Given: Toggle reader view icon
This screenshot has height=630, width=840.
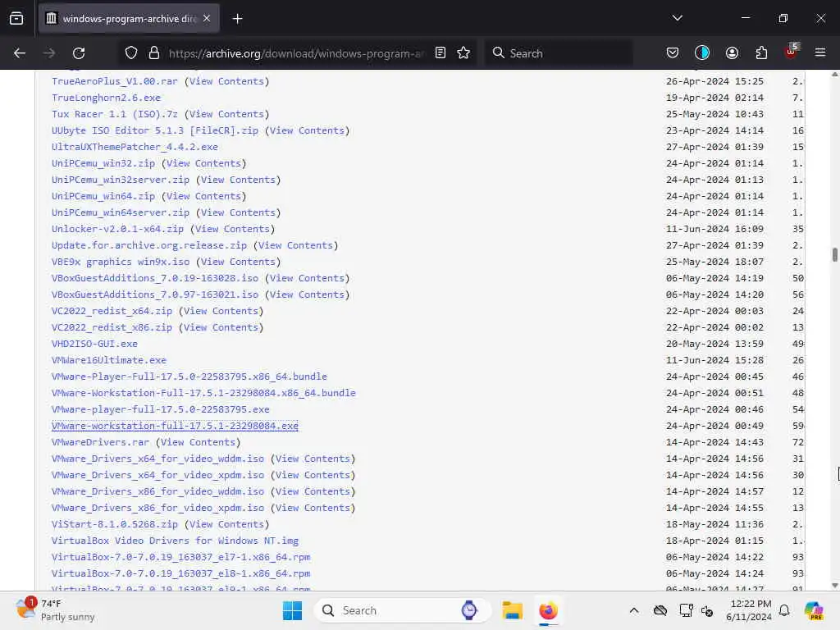Looking at the screenshot, I should (441, 53).
